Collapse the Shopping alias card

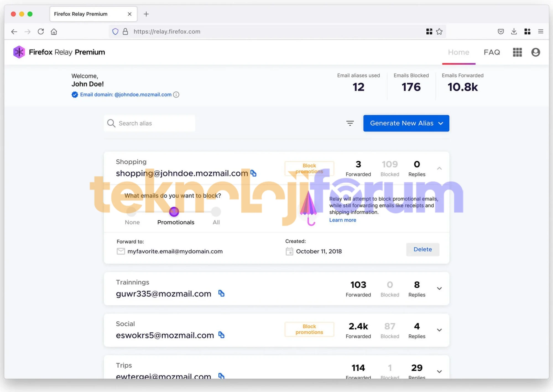tap(439, 168)
